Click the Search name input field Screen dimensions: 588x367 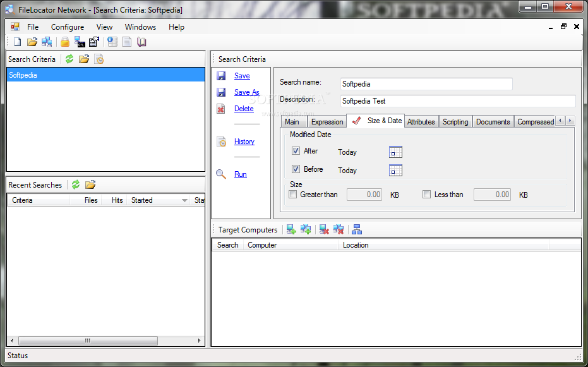tap(426, 84)
